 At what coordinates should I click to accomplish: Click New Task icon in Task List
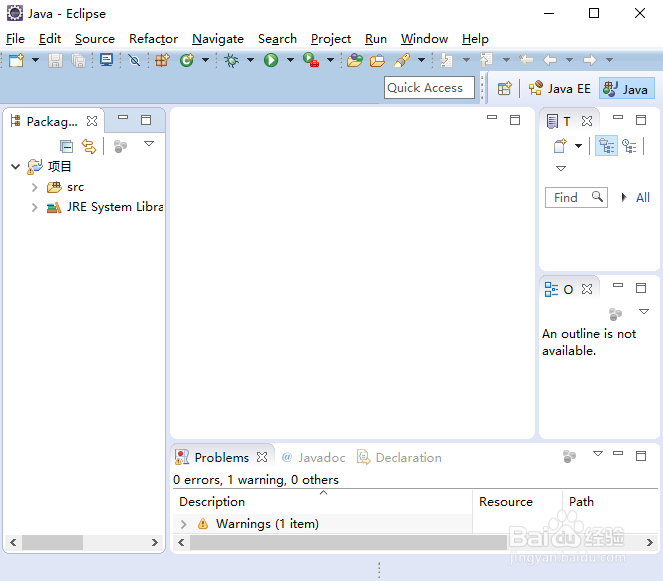tap(560, 146)
